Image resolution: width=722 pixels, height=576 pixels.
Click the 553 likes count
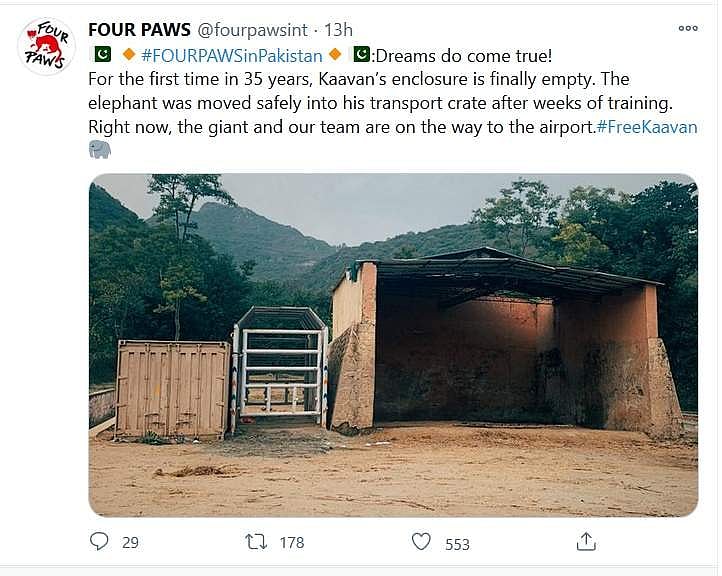click(x=457, y=543)
